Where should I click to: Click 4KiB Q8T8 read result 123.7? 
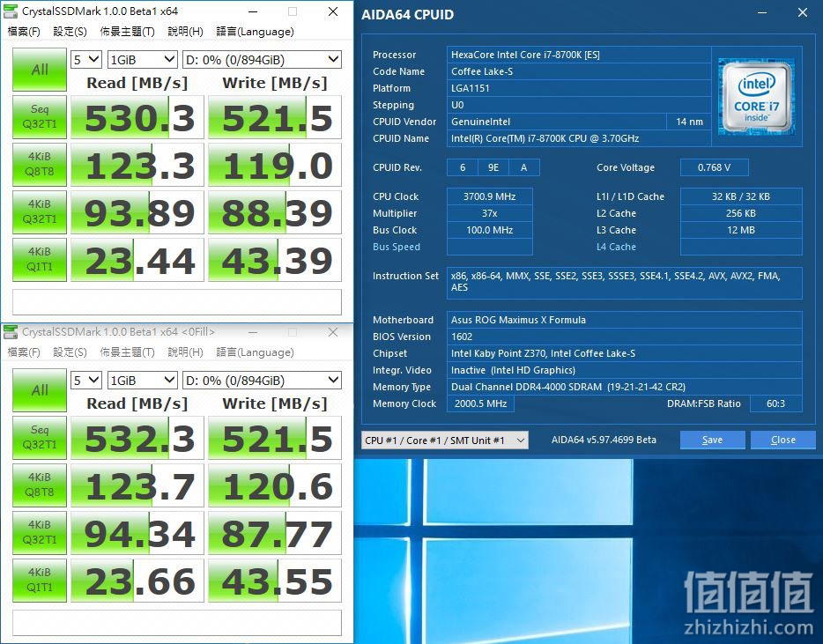pyautogui.click(x=137, y=485)
